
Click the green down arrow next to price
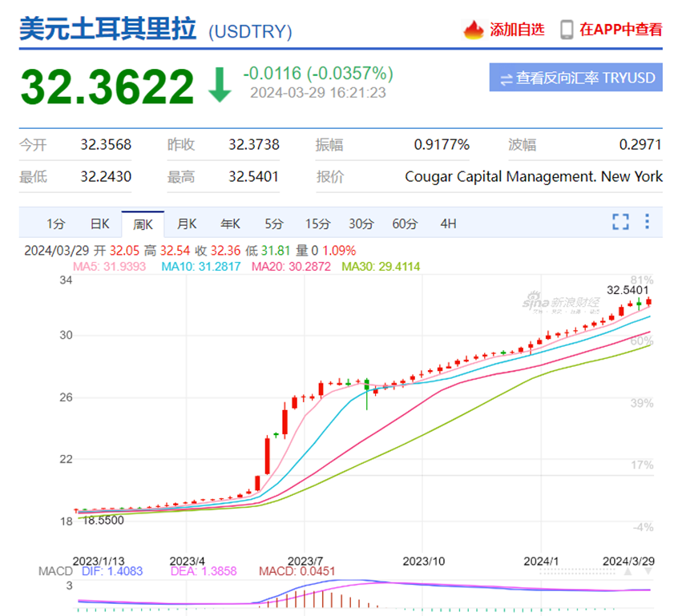[x=220, y=85]
